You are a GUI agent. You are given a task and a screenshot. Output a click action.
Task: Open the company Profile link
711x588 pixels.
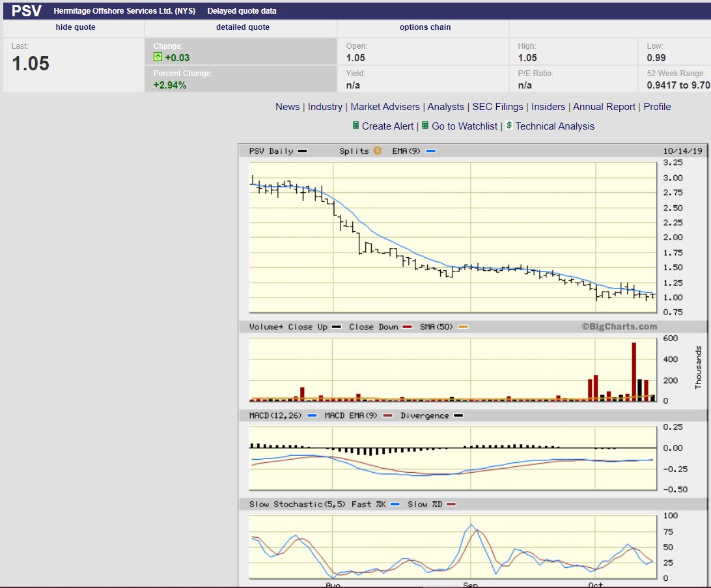pos(657,107)
